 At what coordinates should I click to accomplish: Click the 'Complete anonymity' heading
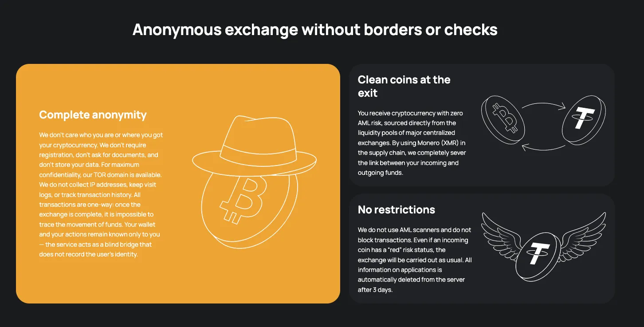tap(93, 115)
